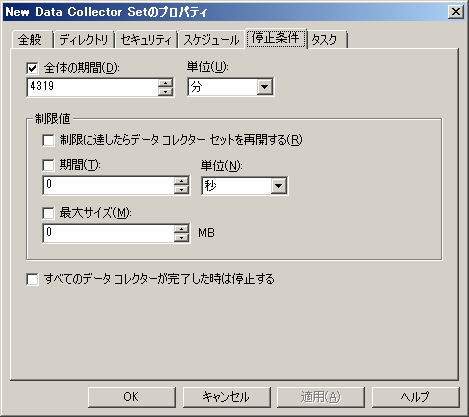Increase 全体の期間 value with up arrow
The height and width of the screenshot is (417, 469).
[165, 83]
